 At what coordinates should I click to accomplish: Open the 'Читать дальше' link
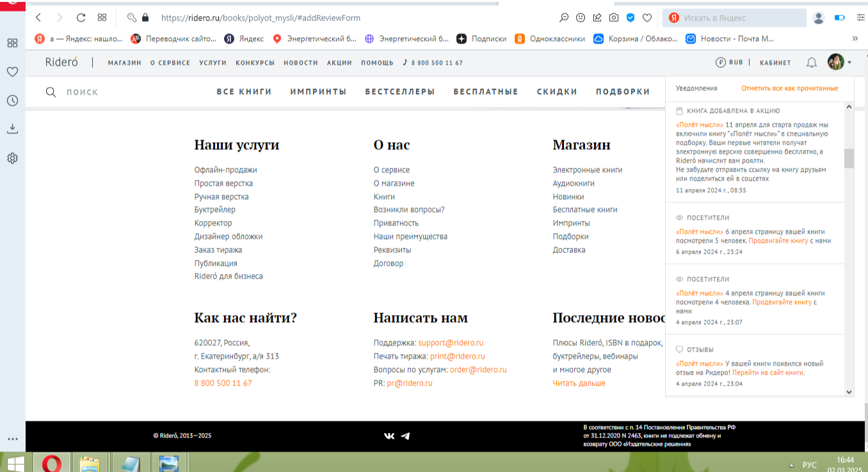[x=579, y=384]
